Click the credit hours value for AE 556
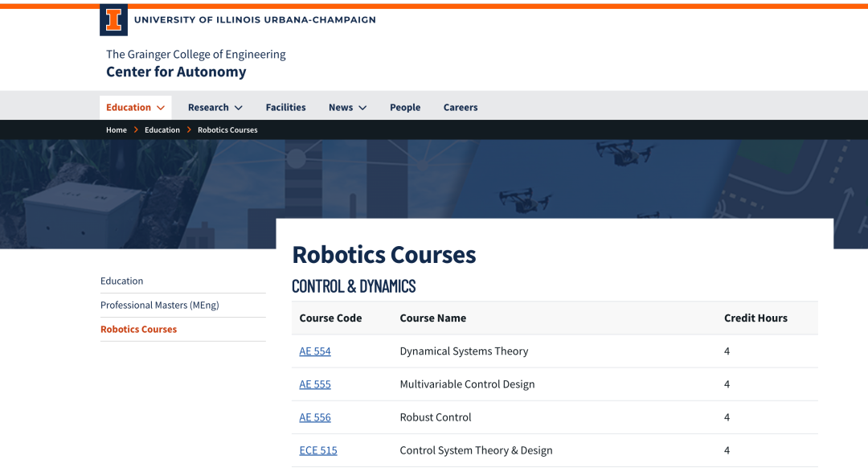Image resolution: width=868 pixels, height=468 pixels. click(727, 417)
